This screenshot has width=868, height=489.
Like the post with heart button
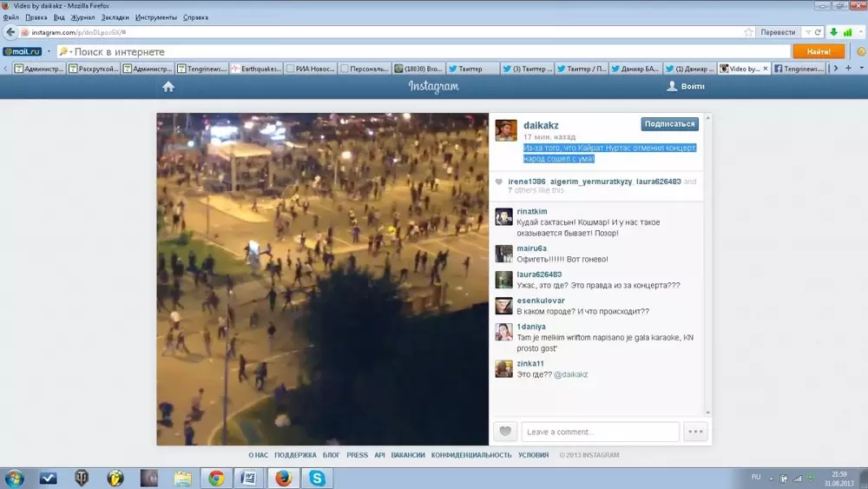click(505, 432)
